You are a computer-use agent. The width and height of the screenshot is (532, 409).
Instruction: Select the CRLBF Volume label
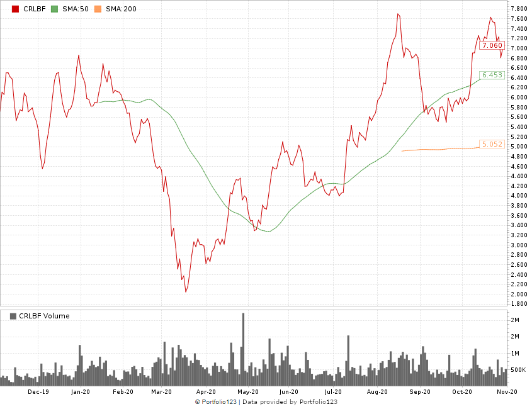(x=44, y=316)
